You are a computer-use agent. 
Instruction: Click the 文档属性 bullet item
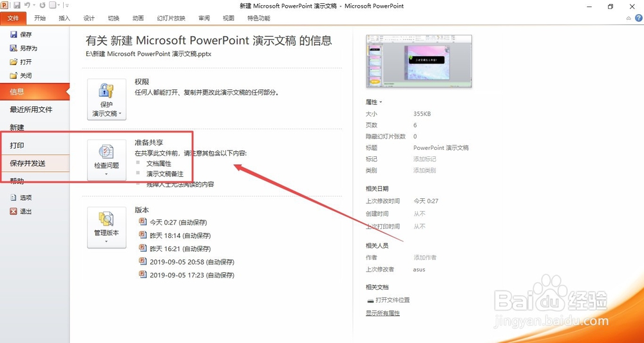158,163
